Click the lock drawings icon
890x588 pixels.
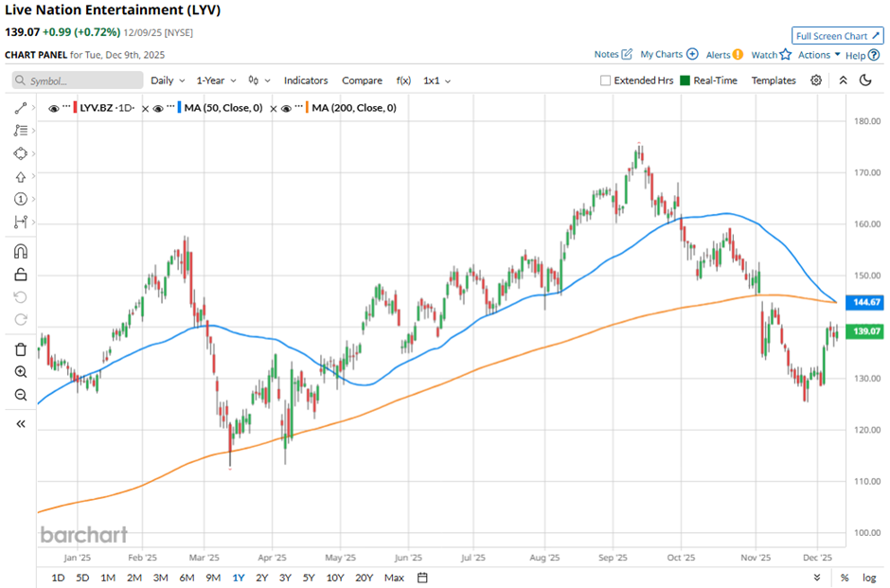20,275
